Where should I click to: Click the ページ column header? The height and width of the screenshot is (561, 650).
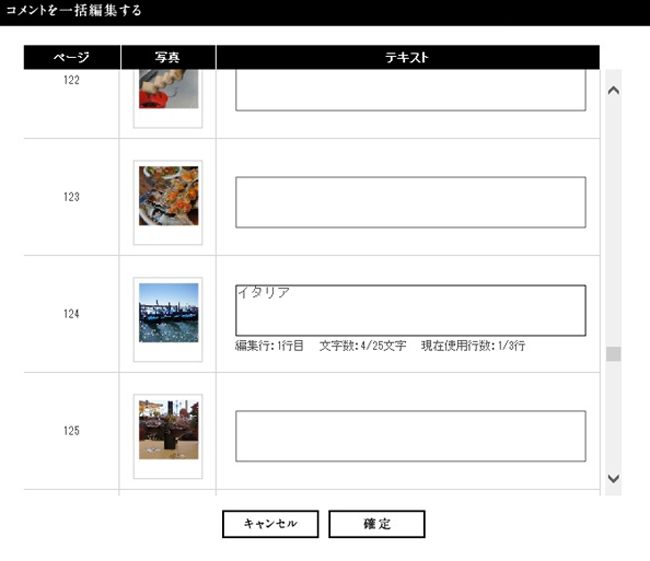(x=72, y=57)
